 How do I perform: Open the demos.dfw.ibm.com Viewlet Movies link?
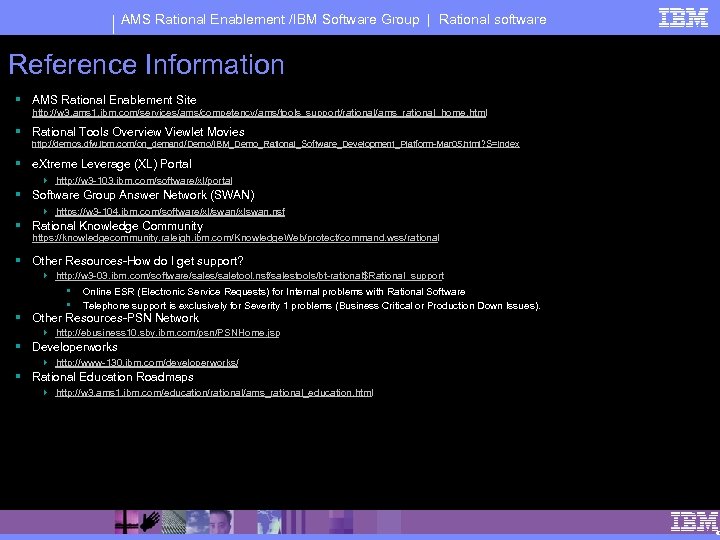(x=276, y=144)
